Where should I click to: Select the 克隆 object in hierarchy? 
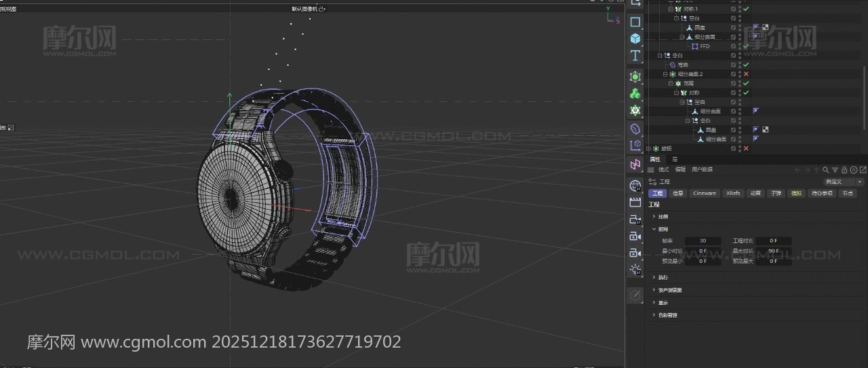pos(688,84)
